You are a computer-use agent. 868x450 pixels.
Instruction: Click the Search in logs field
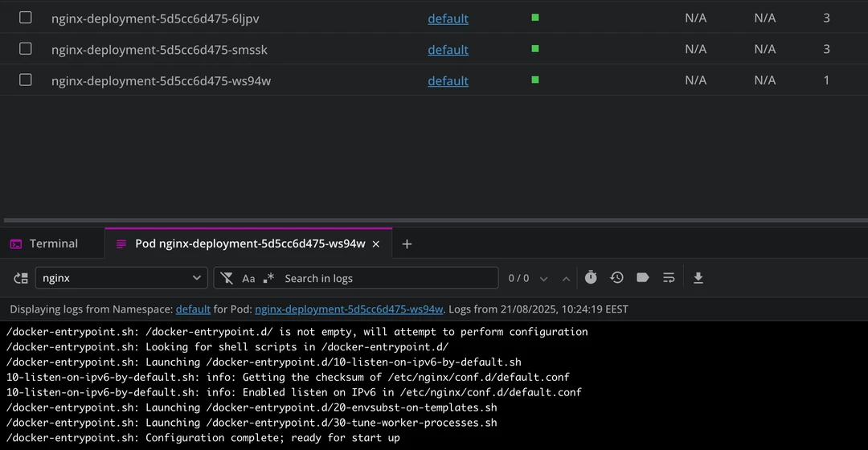(x=386, y=278)
